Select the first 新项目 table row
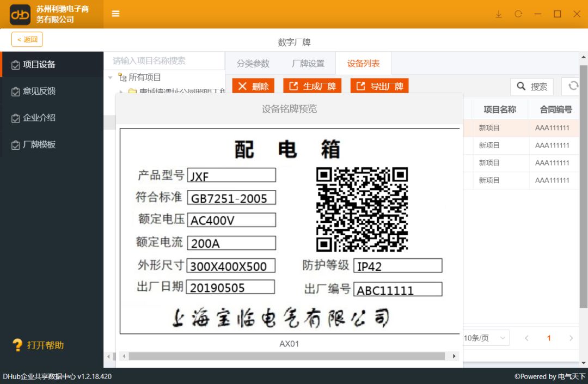Image resolution: width=588 pixels, height=384 pixels. pyautogui.click(x=521, y=128)
